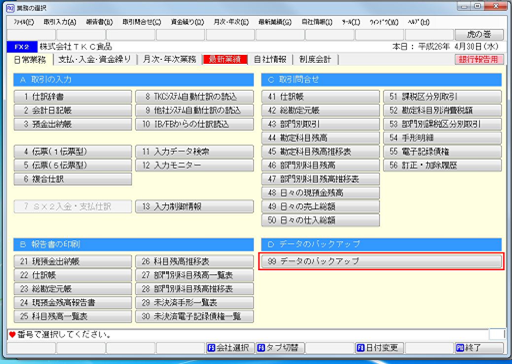Open 45 勘定科目残高推移表

(321, 152)
